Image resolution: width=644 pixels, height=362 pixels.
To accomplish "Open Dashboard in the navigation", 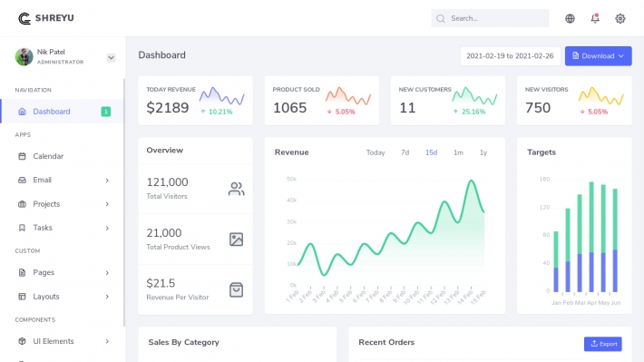I will 63,112.
